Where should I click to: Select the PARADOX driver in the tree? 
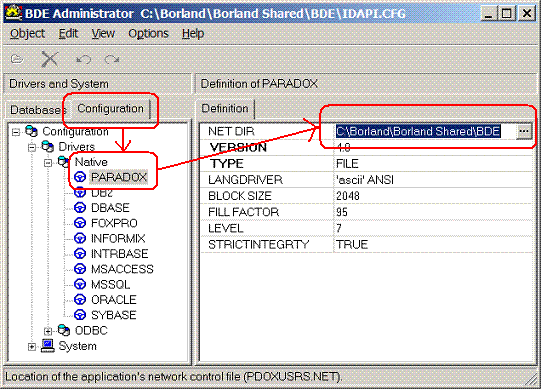[x=119, y=177]
